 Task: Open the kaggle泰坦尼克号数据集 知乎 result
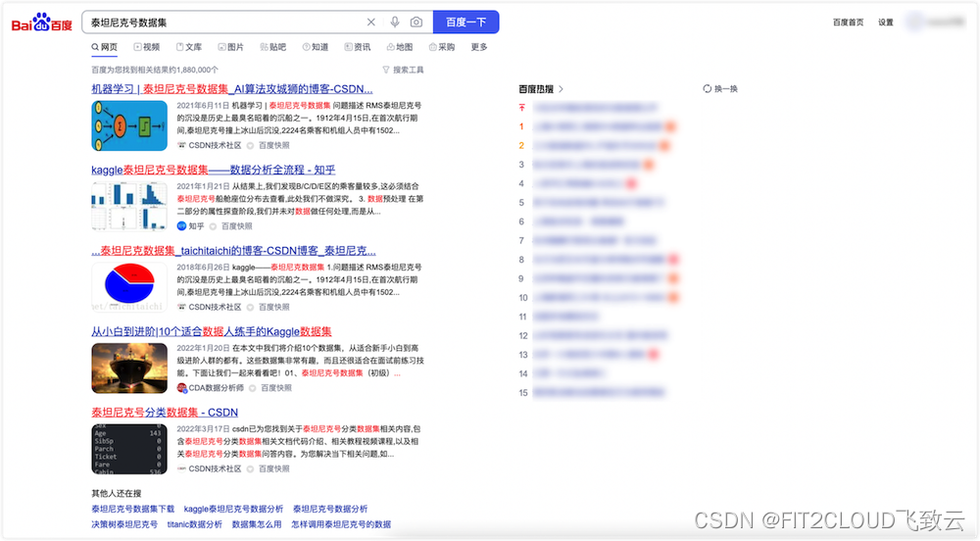[x=213, y=170]
